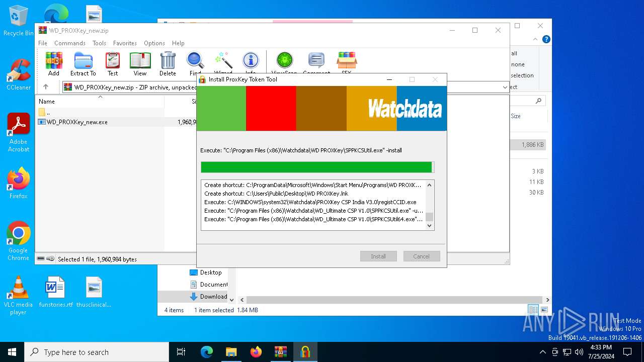Image resolution: width=644 pixels, height=362 pixels.
Task: Open network status in system tray
Action: (567, 352)
